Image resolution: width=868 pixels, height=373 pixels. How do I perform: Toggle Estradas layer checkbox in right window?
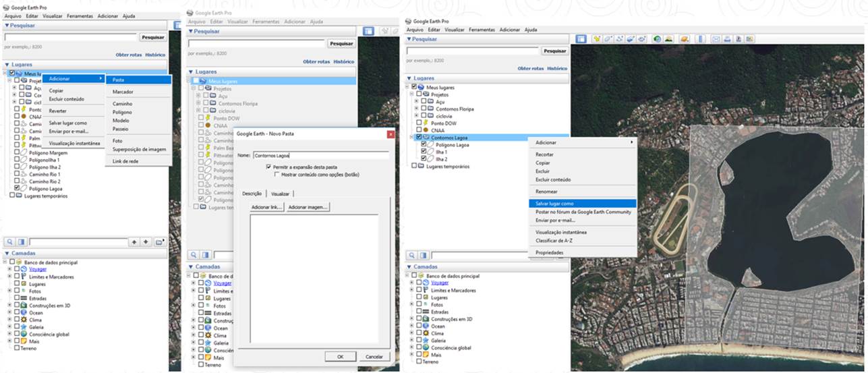click(x=419, y=312)
